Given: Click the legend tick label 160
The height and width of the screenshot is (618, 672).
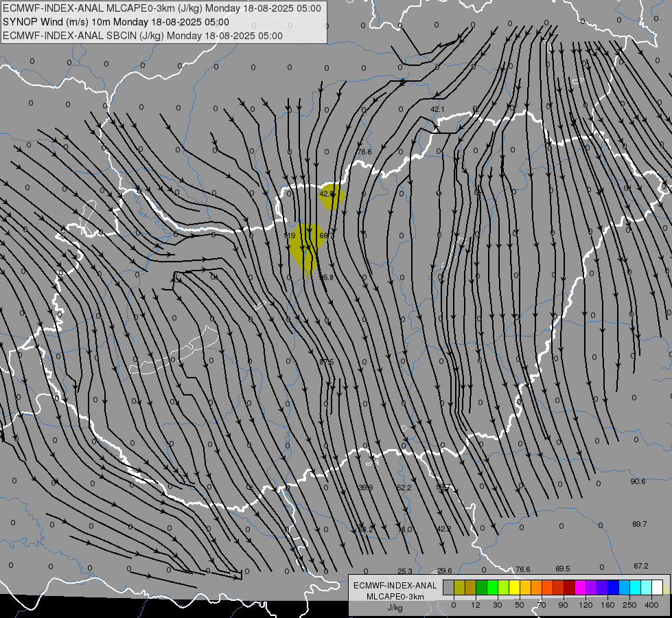Looking at the screenshot, I should 607,605.
